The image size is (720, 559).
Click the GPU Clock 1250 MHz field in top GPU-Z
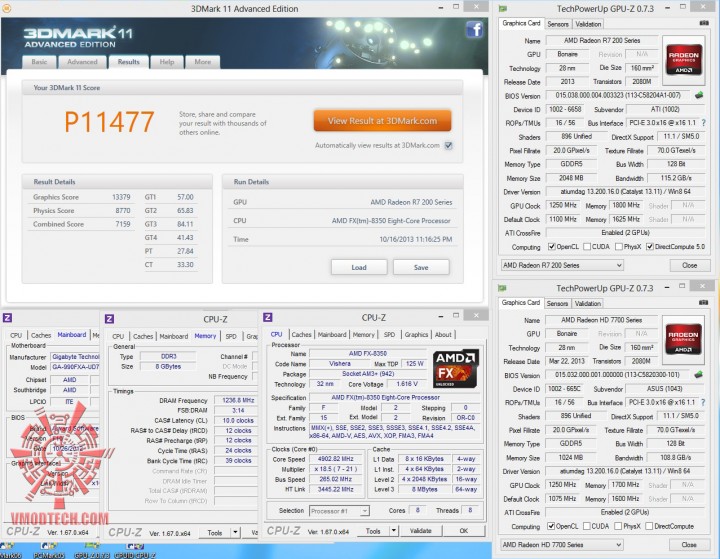562,205
